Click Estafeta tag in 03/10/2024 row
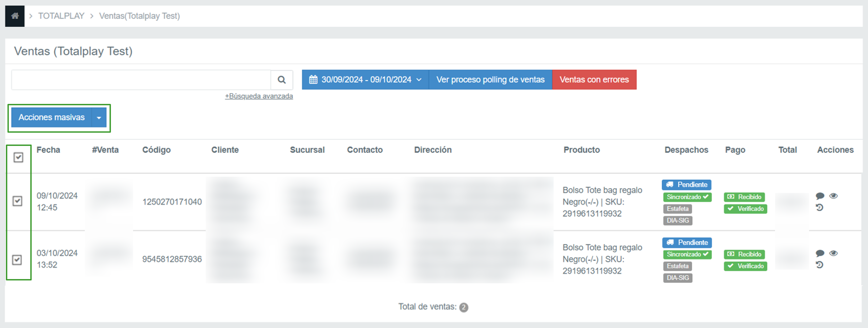The height and width of the screenshot is (328, 868). tap(678, 266)
